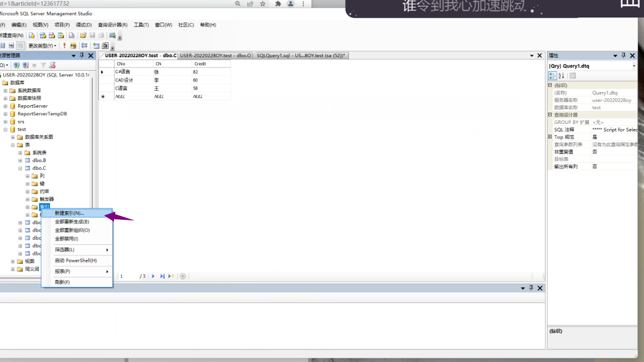Click the Save icon in the toolbar
The width and height of the screenshot is (644, 362).
pos(93,35)
